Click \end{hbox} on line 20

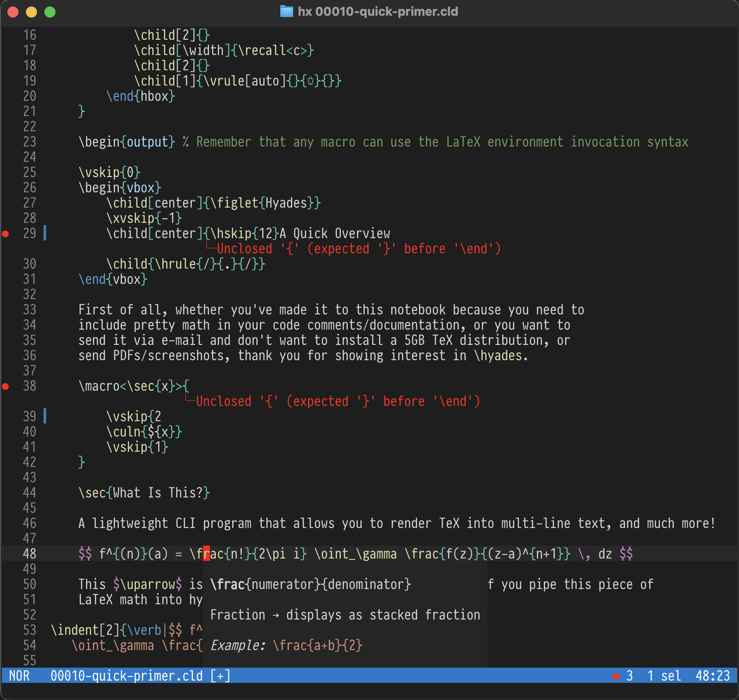141,96
